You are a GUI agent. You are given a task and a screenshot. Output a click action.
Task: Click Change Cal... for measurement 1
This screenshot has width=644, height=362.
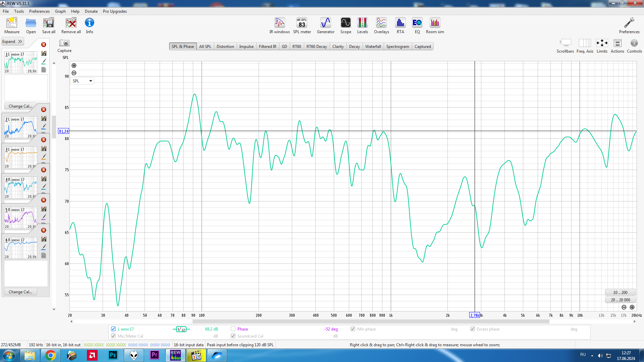(20, 106)
